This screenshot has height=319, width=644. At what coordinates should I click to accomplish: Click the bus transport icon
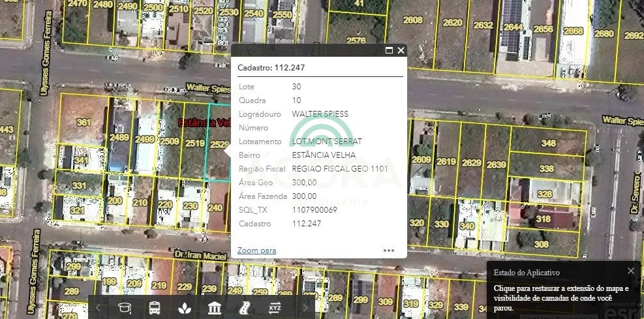pos(155,307)
